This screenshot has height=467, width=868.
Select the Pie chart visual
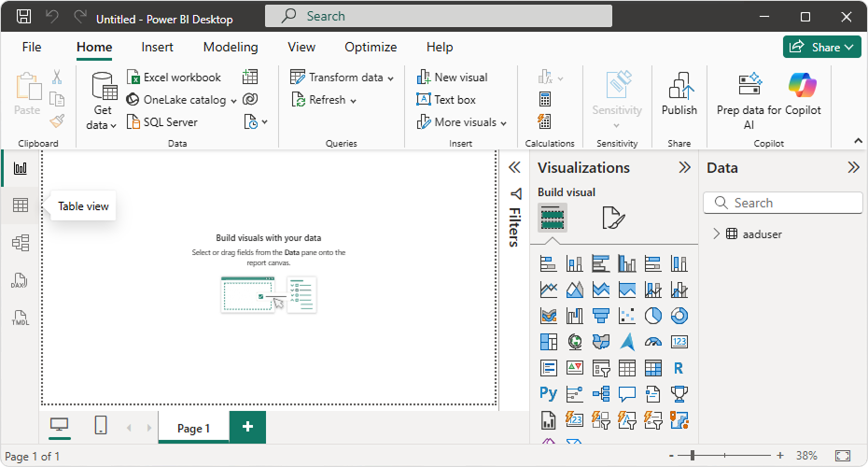(653, 316)
